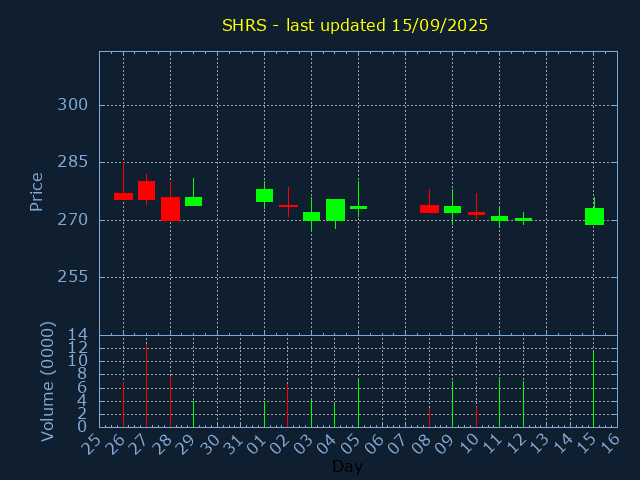Screen dimensions: 640x480
Task: Click day label '29' on the x-axis
Action: pyautogui.click(x=185, y=444)
